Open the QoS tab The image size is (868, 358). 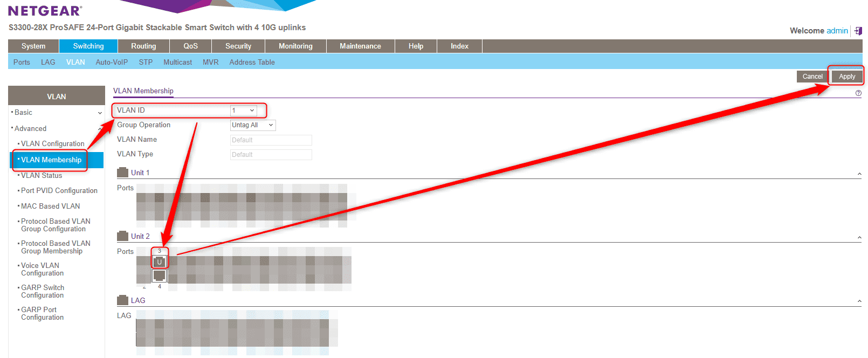point(190,46)
